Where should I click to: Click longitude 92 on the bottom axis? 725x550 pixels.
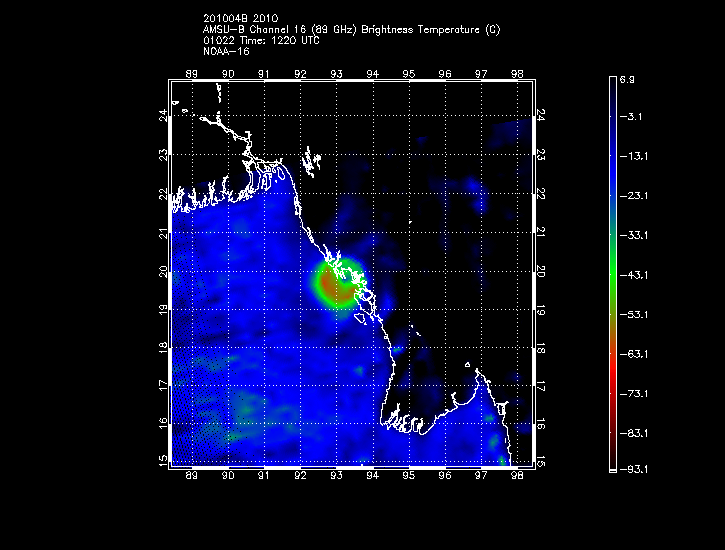300,475
